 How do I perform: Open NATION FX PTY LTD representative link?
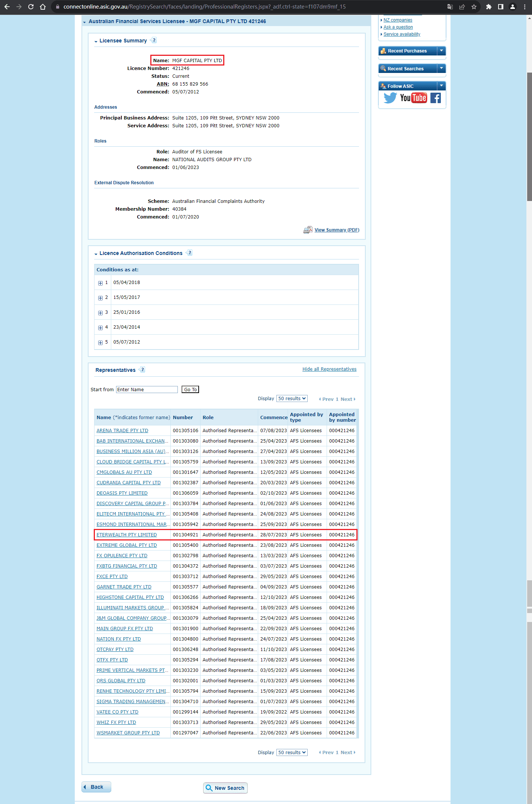[x=119, y=639]
